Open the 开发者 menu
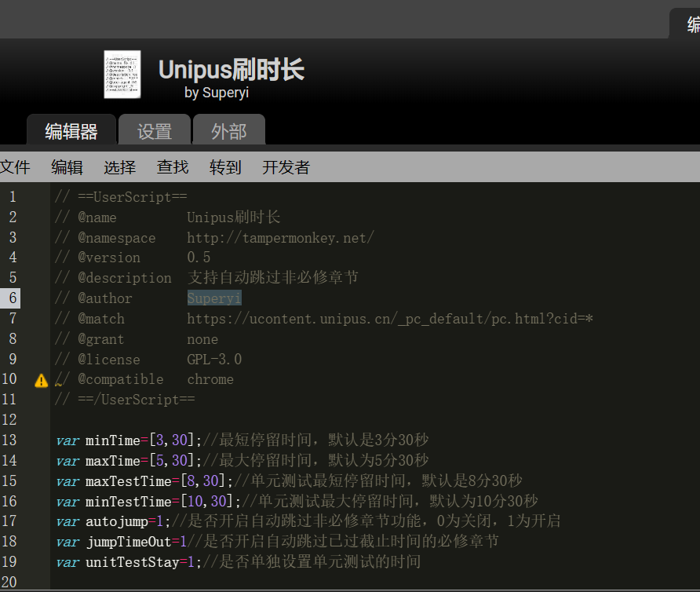Screen dimensions: 700x592 [x=286, y=167]
